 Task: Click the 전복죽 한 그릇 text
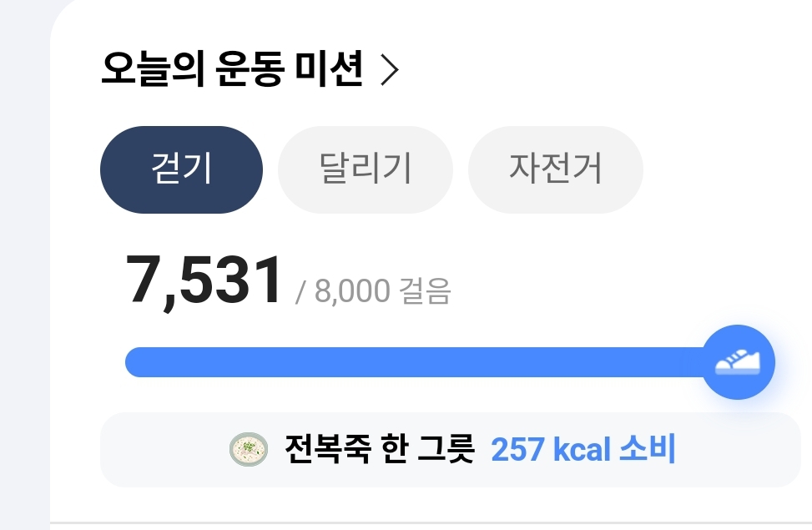pyautogui.click(x=379, y=450)
